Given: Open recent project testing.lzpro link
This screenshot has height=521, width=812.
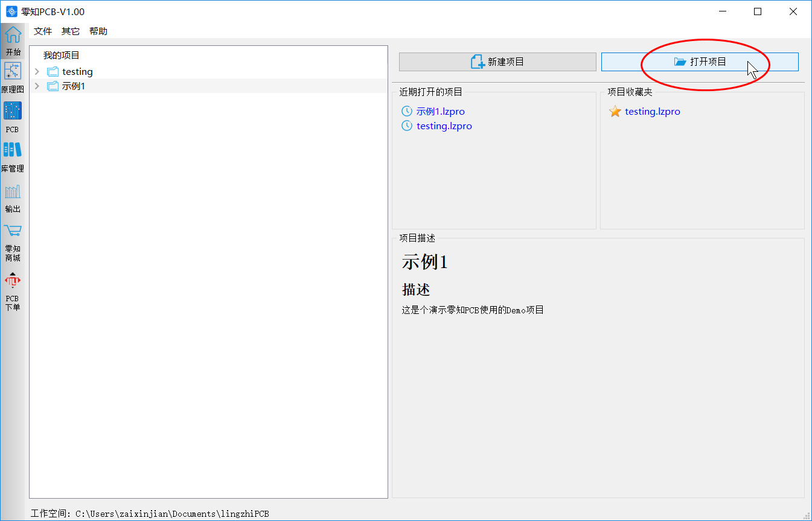Looking at the screenshot, I should [x=444, y=126].
